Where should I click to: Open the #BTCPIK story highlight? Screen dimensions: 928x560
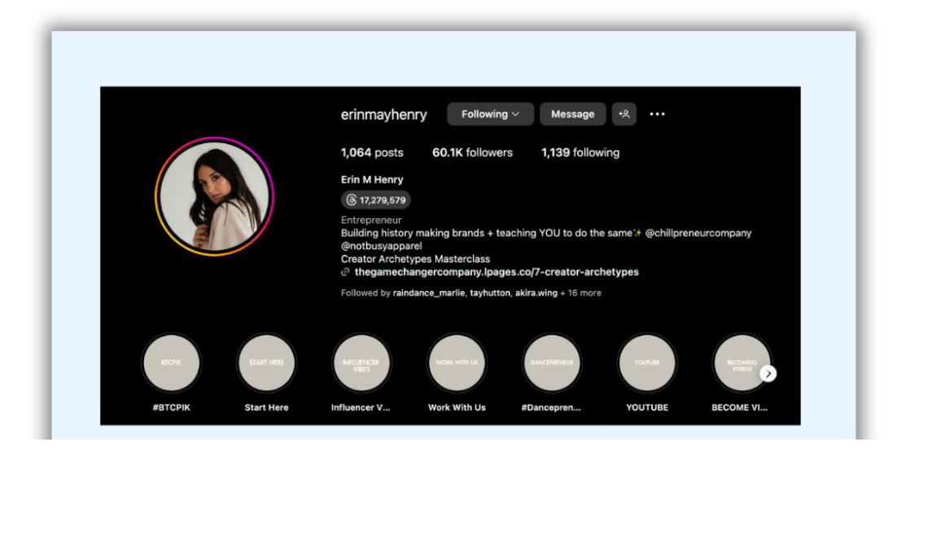[x=171, y=363]
